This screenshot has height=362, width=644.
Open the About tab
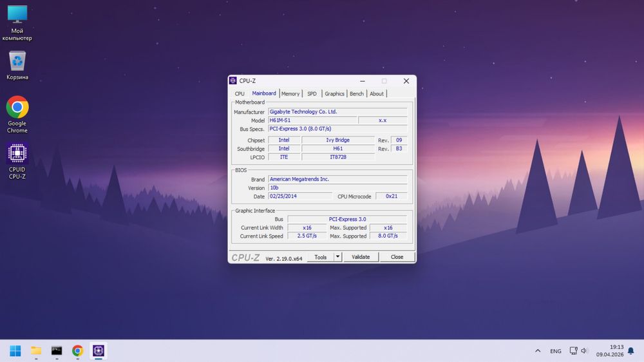(x=377, y=93)
